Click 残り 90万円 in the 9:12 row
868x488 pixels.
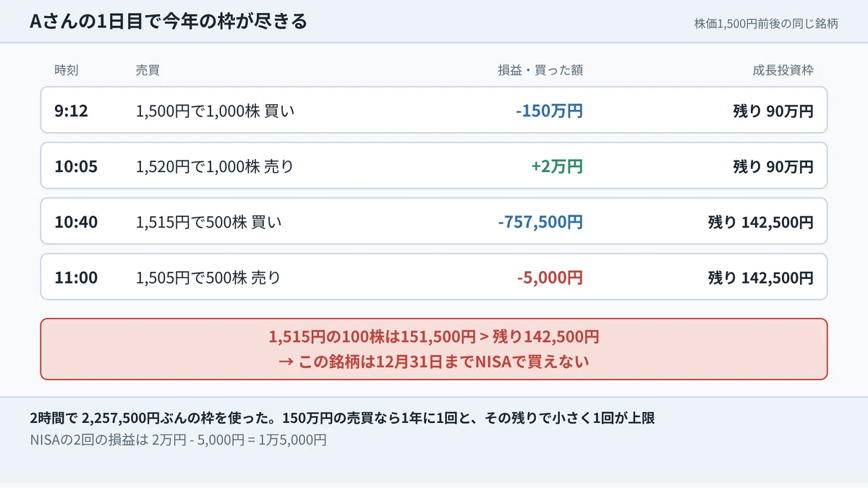(773, 111)
